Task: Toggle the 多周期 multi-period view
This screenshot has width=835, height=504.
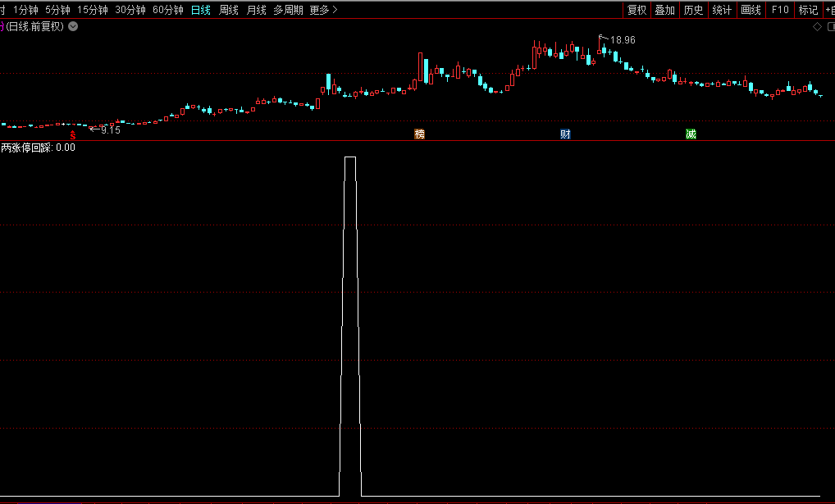Action: coord(288,10)
